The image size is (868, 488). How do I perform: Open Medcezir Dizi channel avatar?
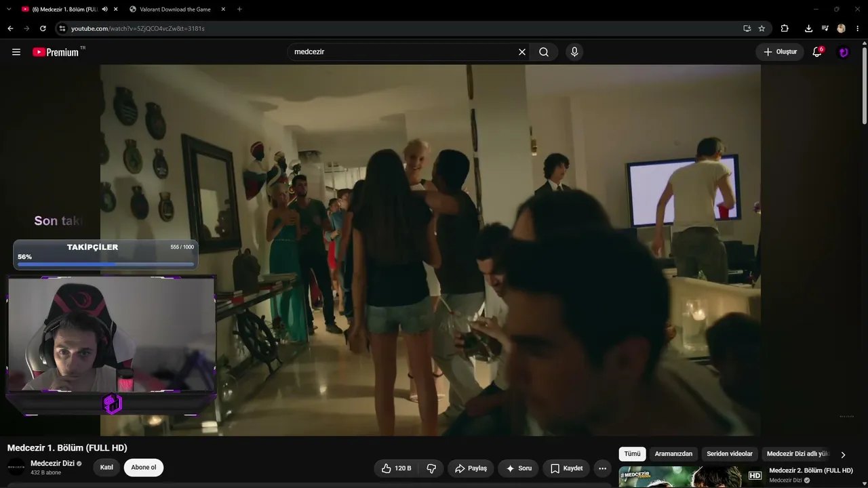pyautogui.click(x=16, y=467)
